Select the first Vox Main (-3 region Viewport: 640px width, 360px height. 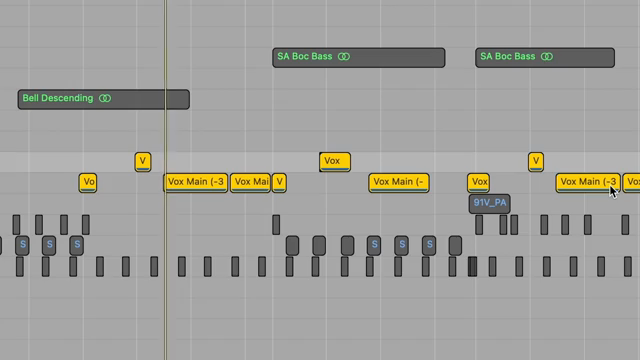(196, 182)
